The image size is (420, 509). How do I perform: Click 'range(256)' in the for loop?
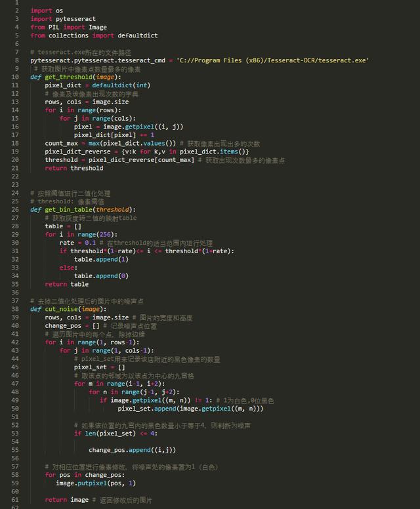tap(96, 234)
